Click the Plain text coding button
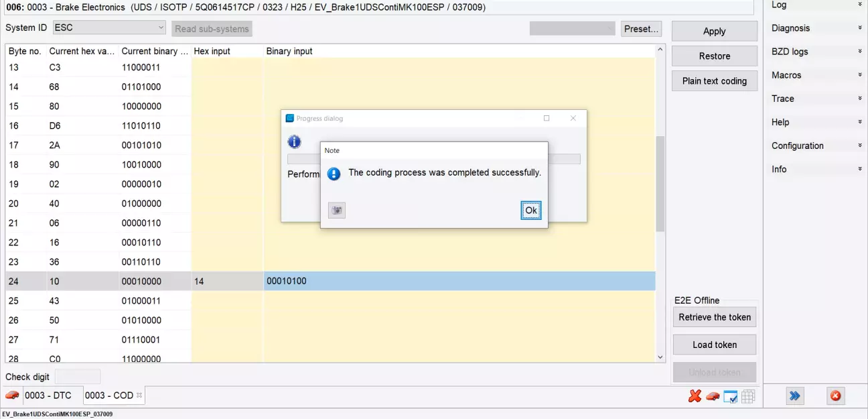The height and width of the screenshot is (419, 868). (x=714, y=81)
